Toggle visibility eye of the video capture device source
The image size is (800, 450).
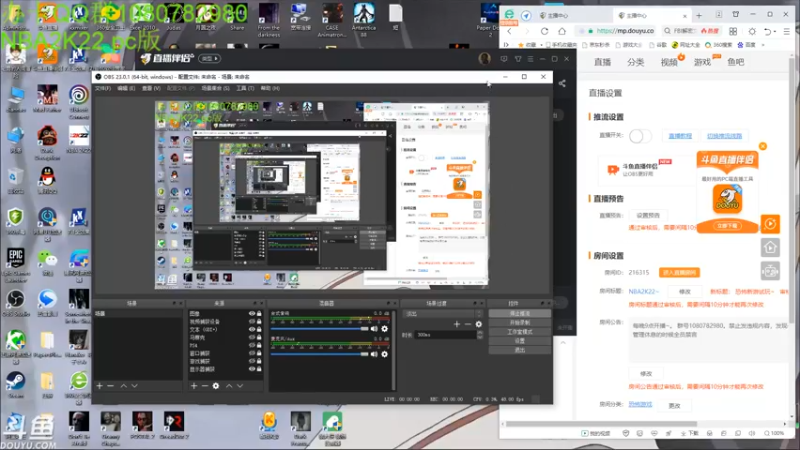[252, 321]
